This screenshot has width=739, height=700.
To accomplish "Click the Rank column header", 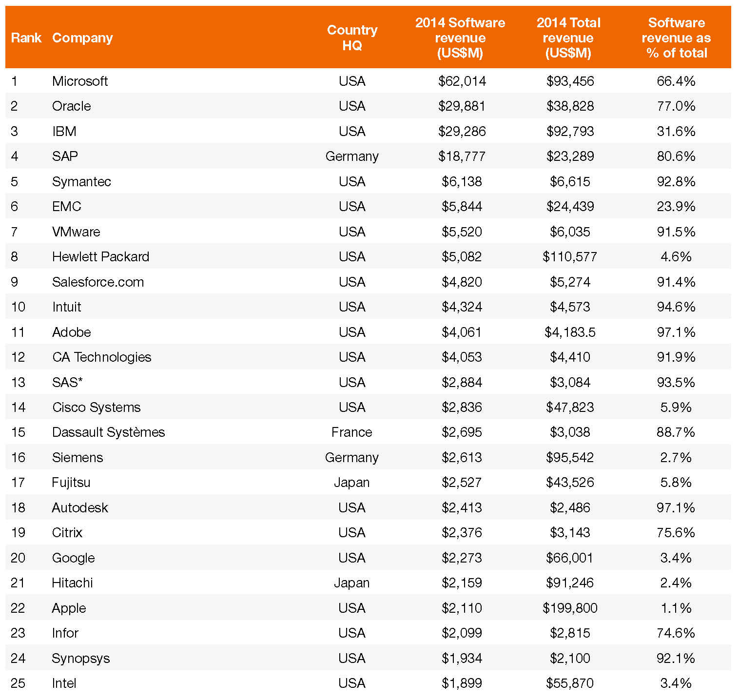I will click(x=26, y=38).
